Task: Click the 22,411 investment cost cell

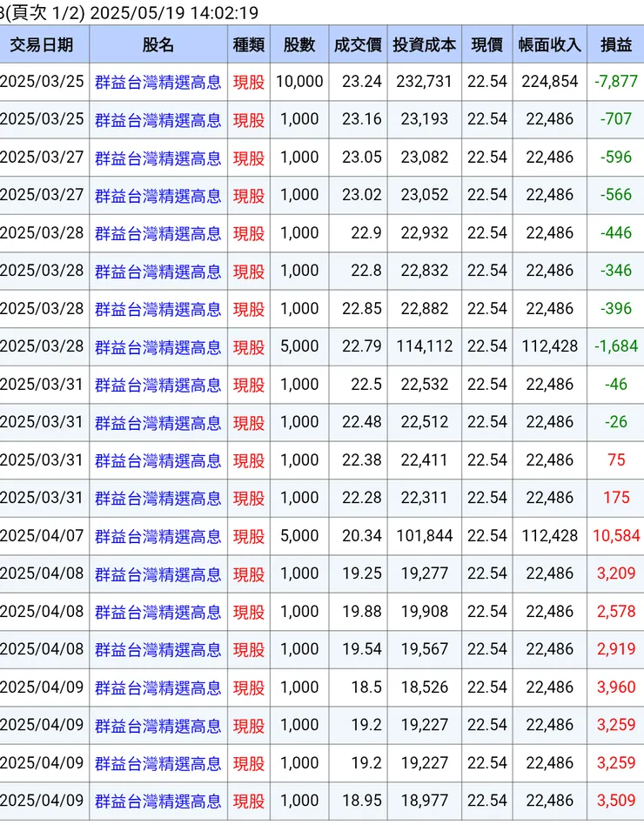Action: [x=424, y=460]
